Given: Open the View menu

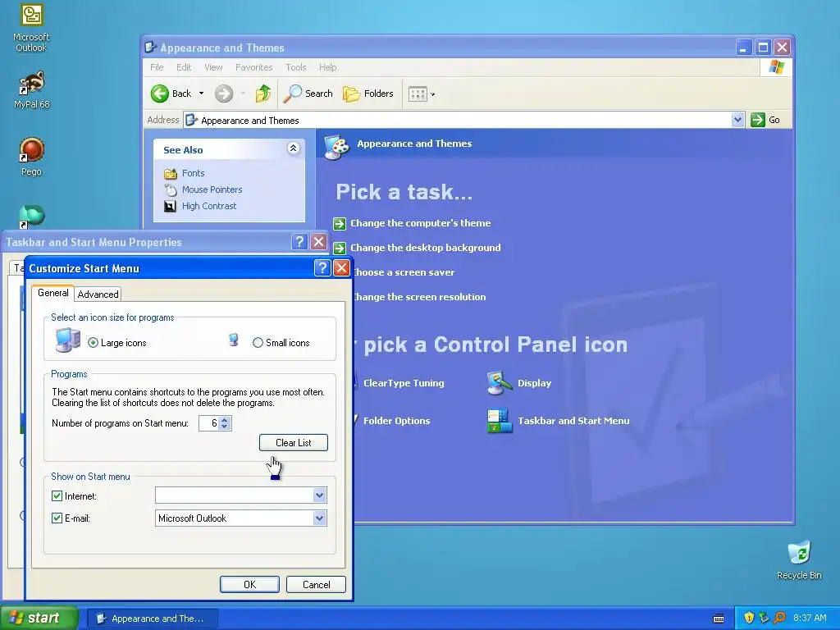Looking at the screenshot, I should [213, 67].
